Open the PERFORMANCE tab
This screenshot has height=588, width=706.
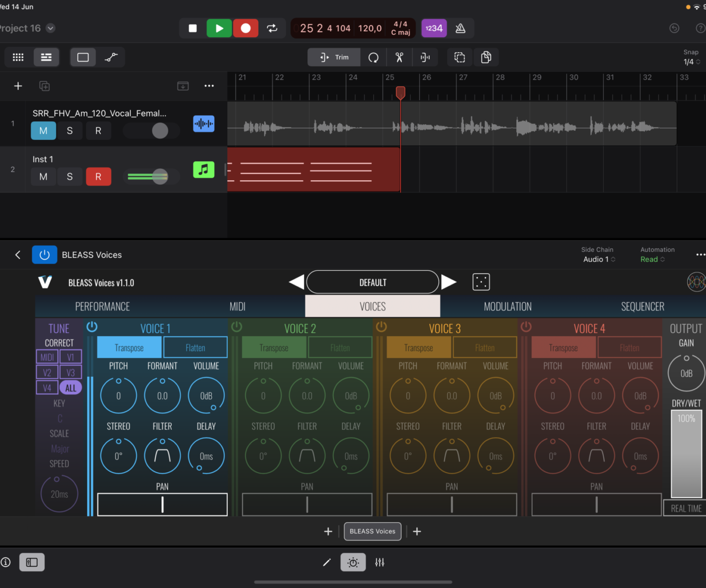(102, 307)
